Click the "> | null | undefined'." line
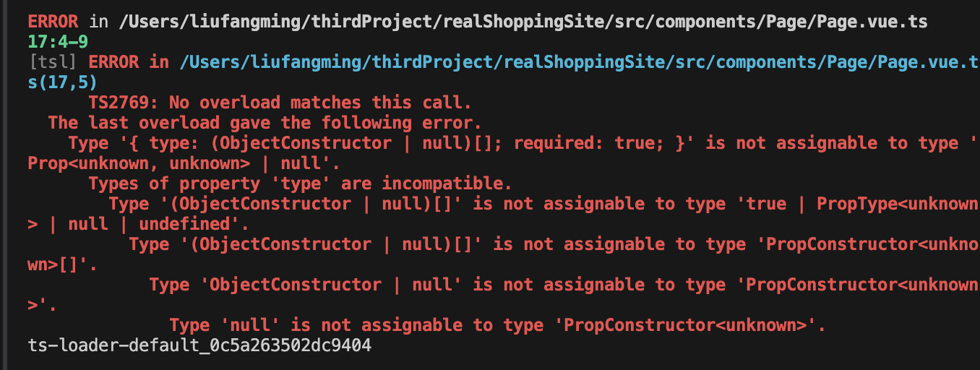The height and width of the screenshot is (370, 980). click(137, 224)
